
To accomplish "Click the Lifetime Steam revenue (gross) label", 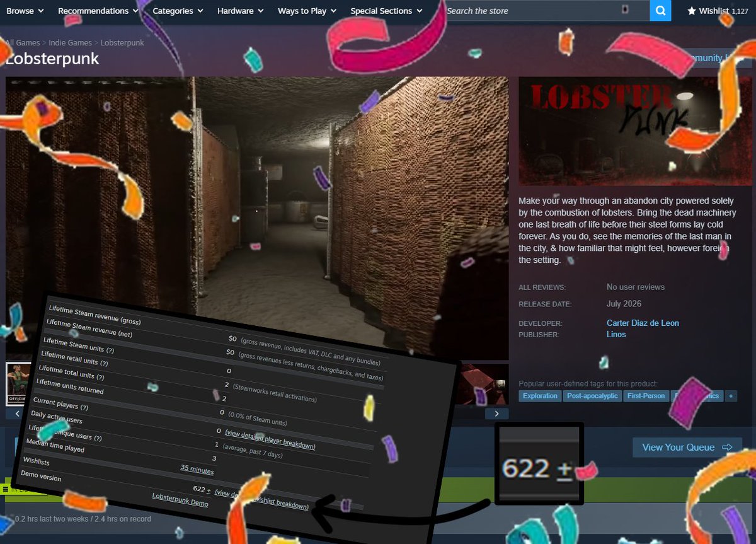I will [x=94, y=315].
